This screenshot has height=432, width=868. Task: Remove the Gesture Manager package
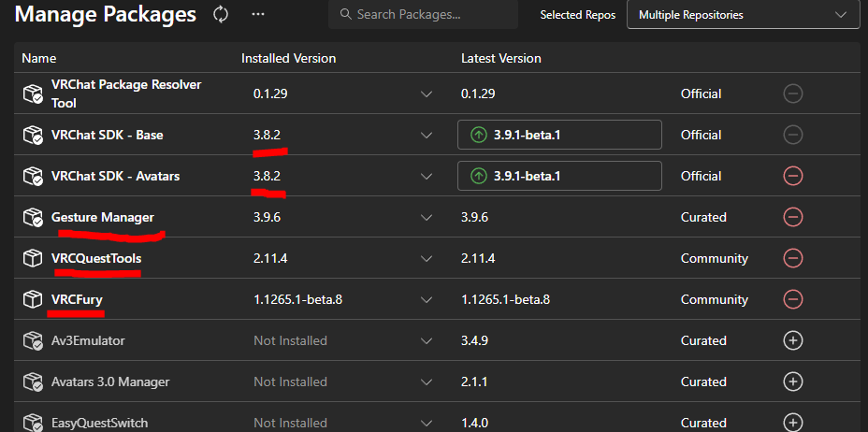[x=793, y=217]
